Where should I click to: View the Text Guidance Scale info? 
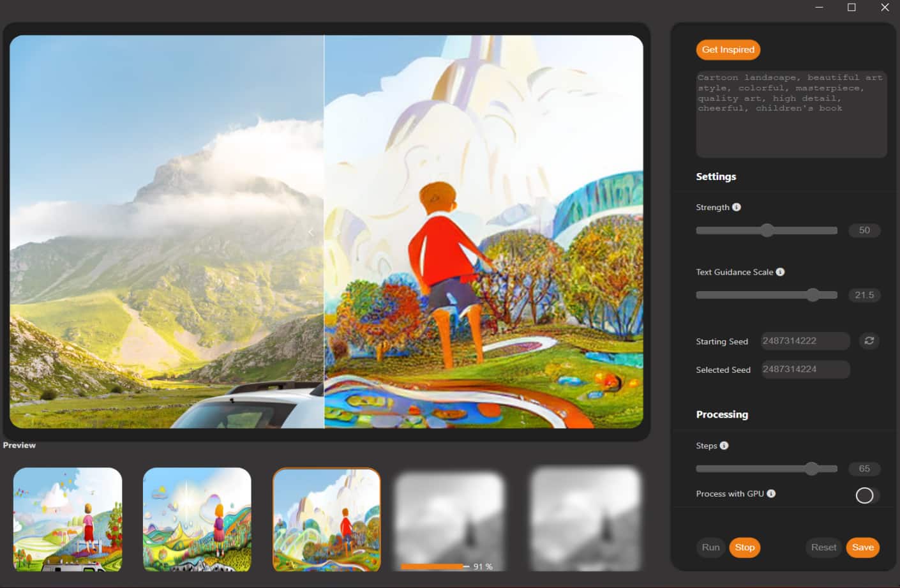[x=780, y=271]
